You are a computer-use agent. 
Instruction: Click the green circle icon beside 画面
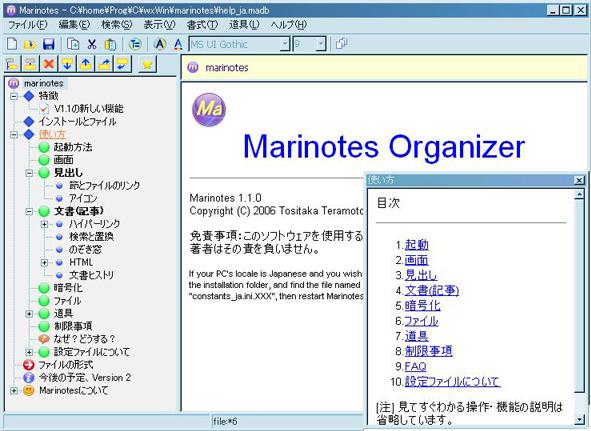point(44,160)
